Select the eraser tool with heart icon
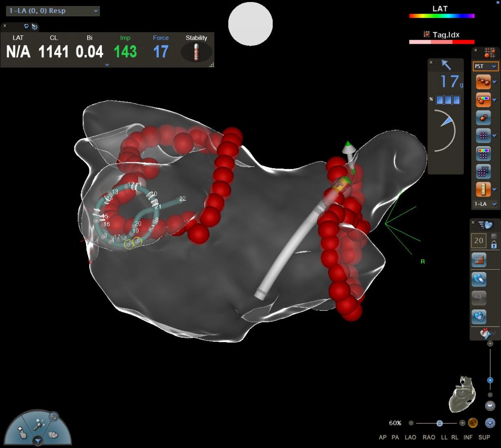This screenshot has width=501, height=448. [x=478, y=279]
